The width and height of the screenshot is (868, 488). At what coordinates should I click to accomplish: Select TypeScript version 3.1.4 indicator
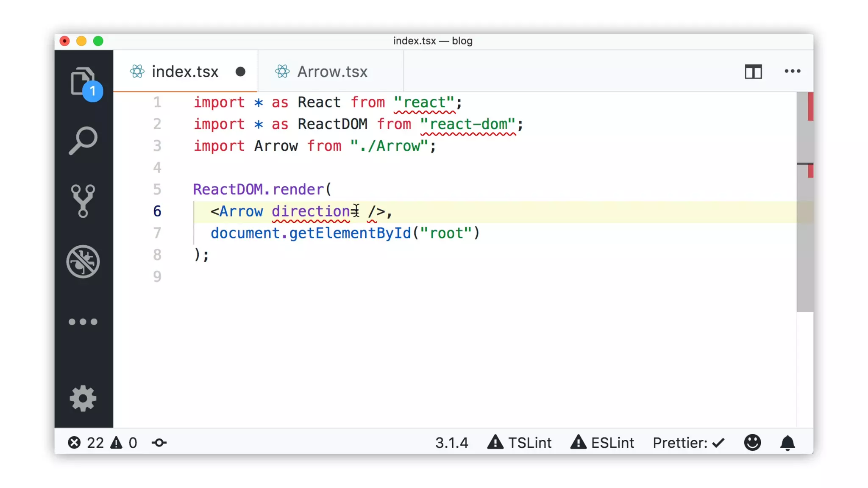[451, 443]
